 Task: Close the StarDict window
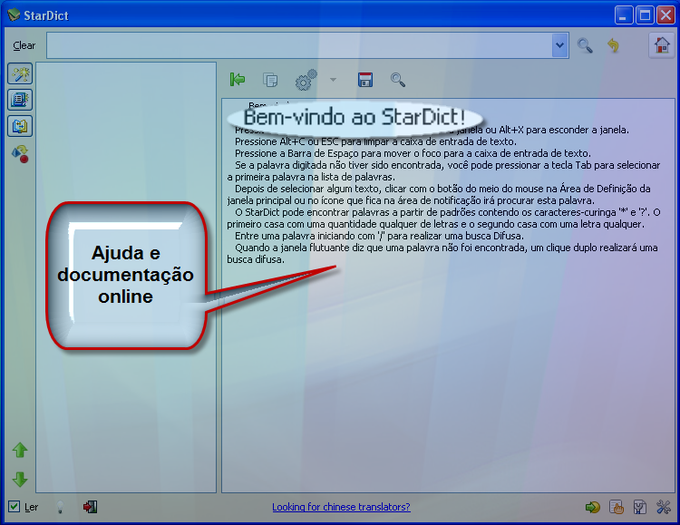666,16
